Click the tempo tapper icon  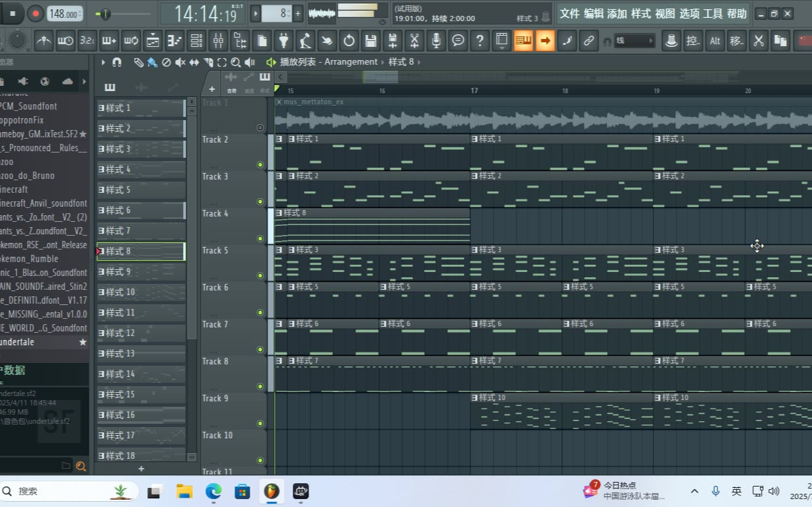pyautogui.click(x=305, y=41)
